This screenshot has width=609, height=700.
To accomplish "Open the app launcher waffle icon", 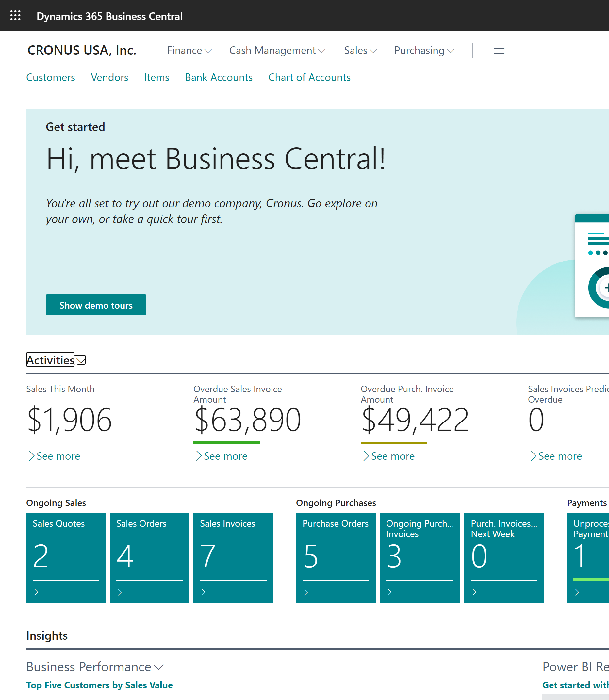I will pyautogui.click(x=15, y=16).
